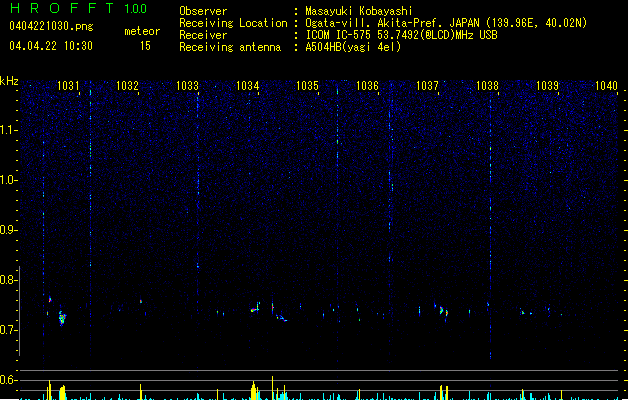Click observer name Masayuki Kobayashi
The width and height of the screenshot is (629, 400).
pyautogui.click(x=359, y=11)
